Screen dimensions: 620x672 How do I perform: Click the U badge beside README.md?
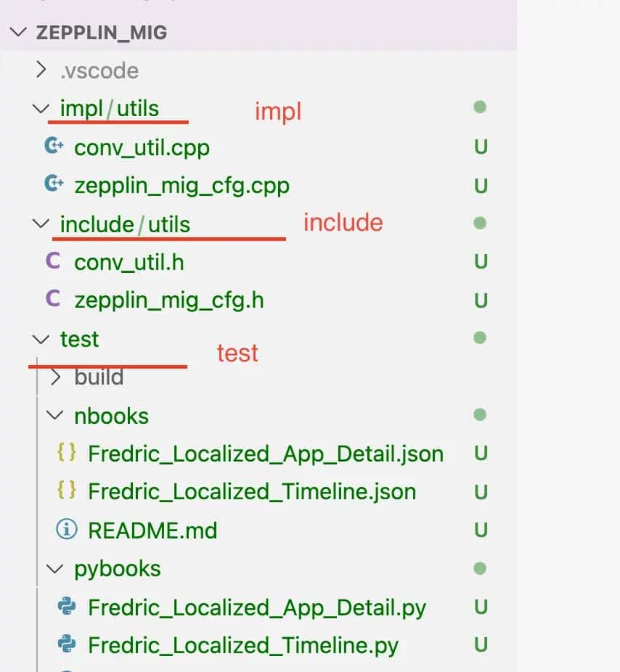(x=479, y=530)
